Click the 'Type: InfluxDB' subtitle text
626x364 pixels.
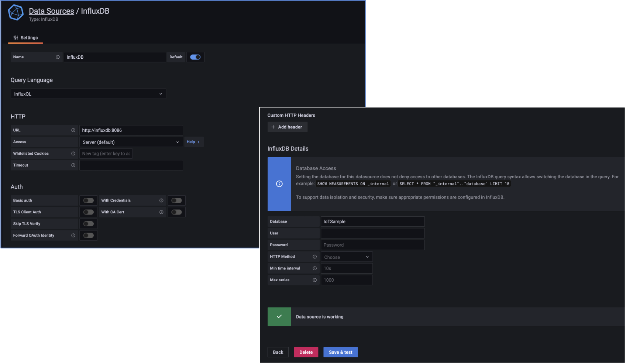point(44,19)
